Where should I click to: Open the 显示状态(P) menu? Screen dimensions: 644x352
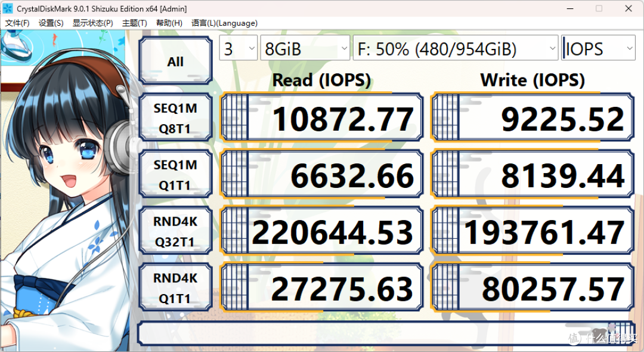click(x=93, y=23)
